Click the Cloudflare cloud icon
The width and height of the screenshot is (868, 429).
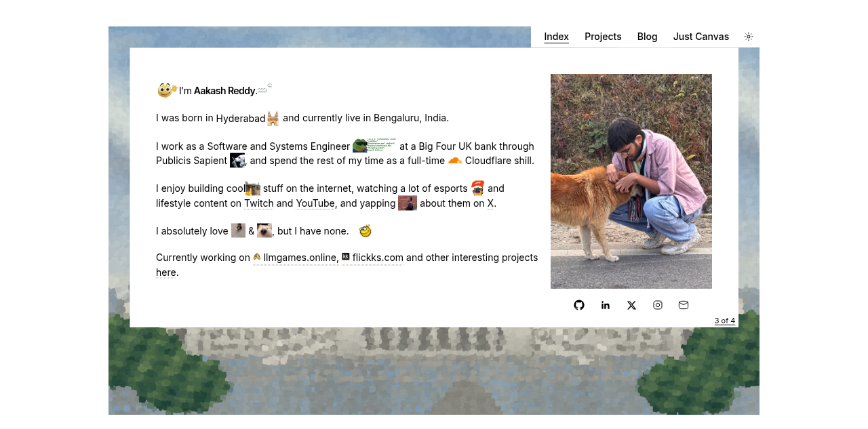455,161
